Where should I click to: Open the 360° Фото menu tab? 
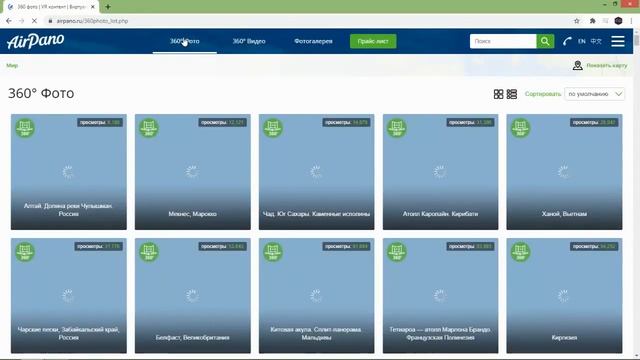tap(184, 41)
